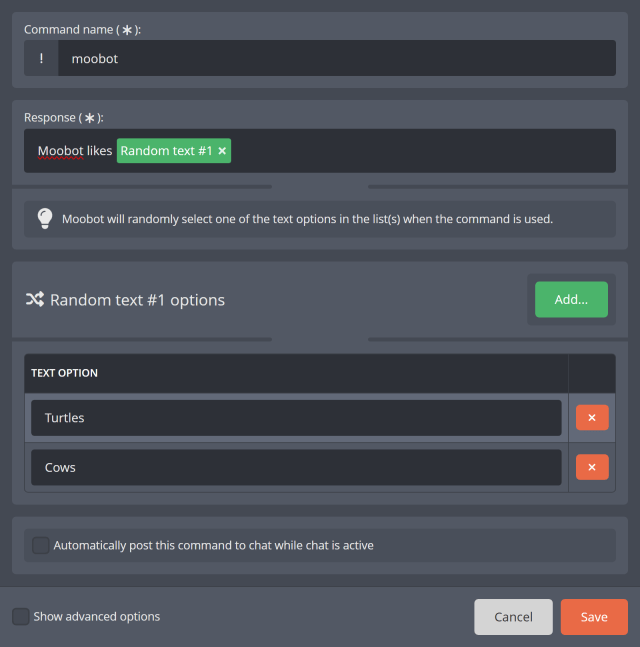This screenshot has height=647, width=640.
Task: Edit the Turtles text option field
Action: (x=296, y=418)
